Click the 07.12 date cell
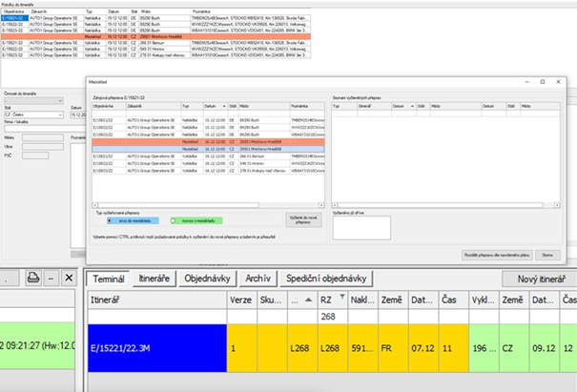 pyautogui.click(x=423, y=348)
